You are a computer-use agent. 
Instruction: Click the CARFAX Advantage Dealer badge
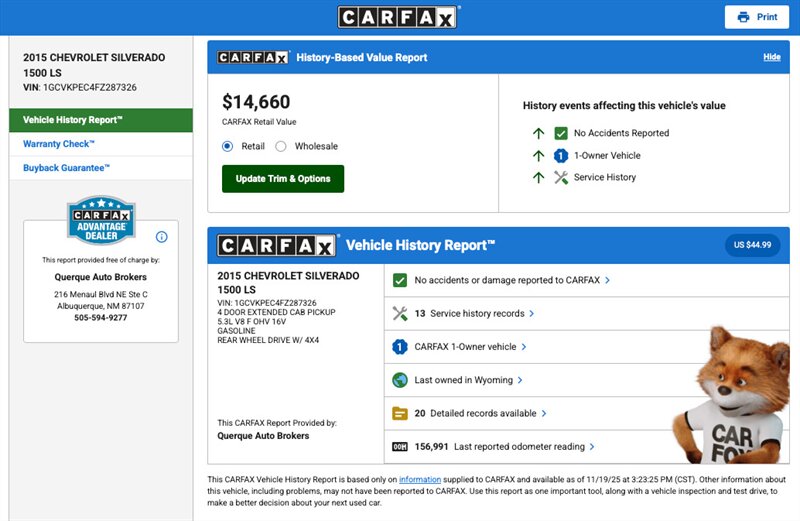point(100,221)
